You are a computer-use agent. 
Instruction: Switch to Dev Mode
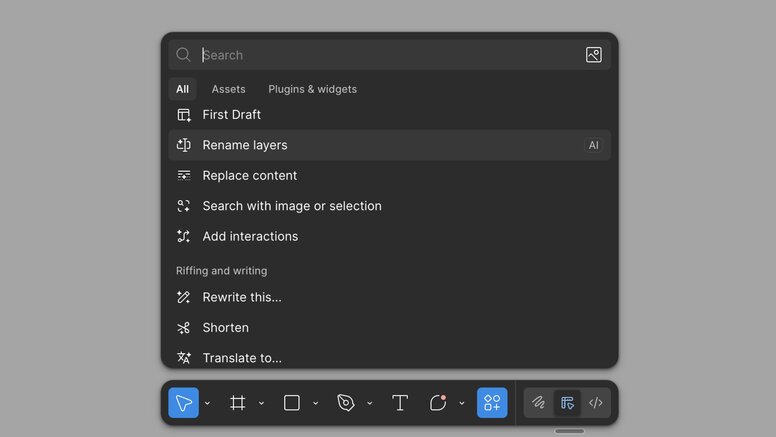596,403
